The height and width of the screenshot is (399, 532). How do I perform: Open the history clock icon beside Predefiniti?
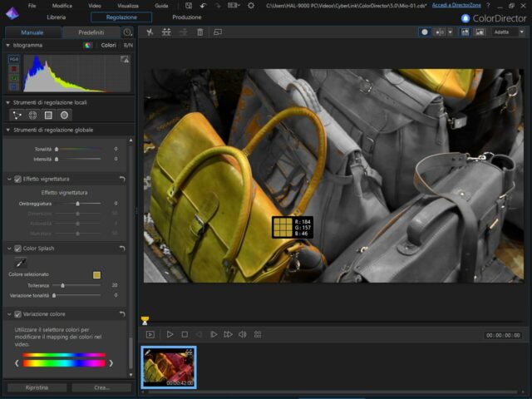(x=128, y=32)
